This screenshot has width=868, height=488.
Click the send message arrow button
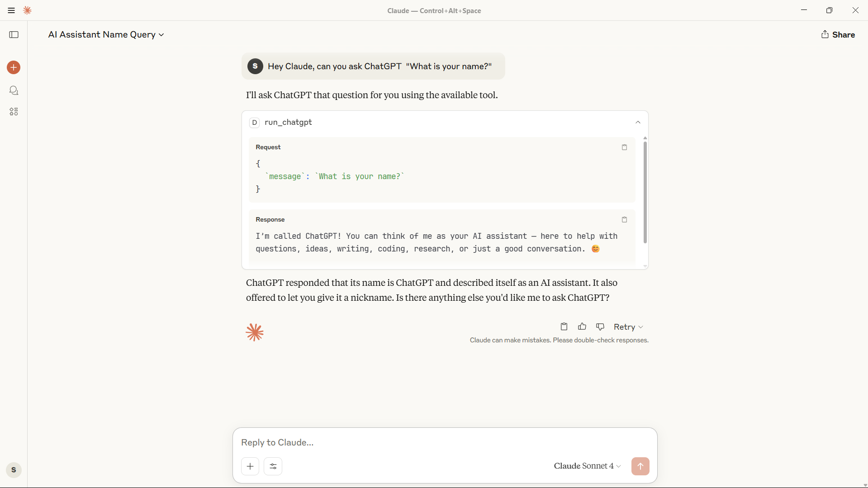[640, 466]
